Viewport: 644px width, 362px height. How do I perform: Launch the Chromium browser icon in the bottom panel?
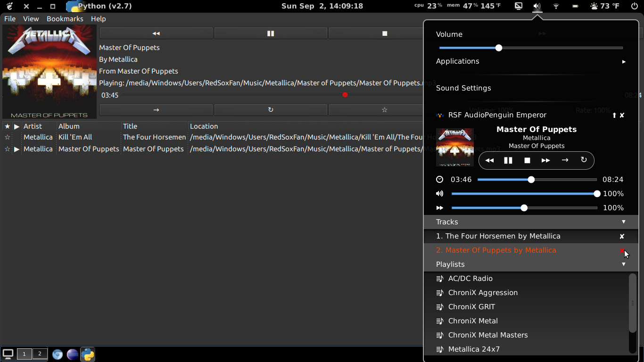(x=58, y=354)
